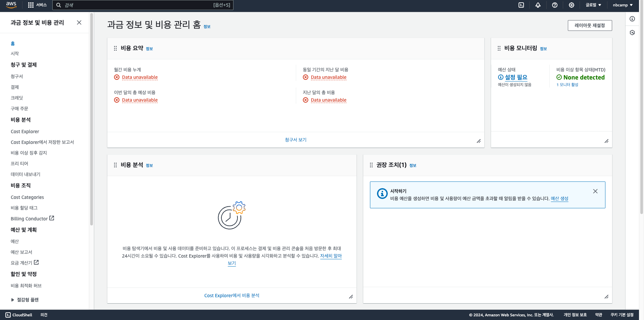Open 데이터 내보내기 in the sidebar

coord(25,174)
